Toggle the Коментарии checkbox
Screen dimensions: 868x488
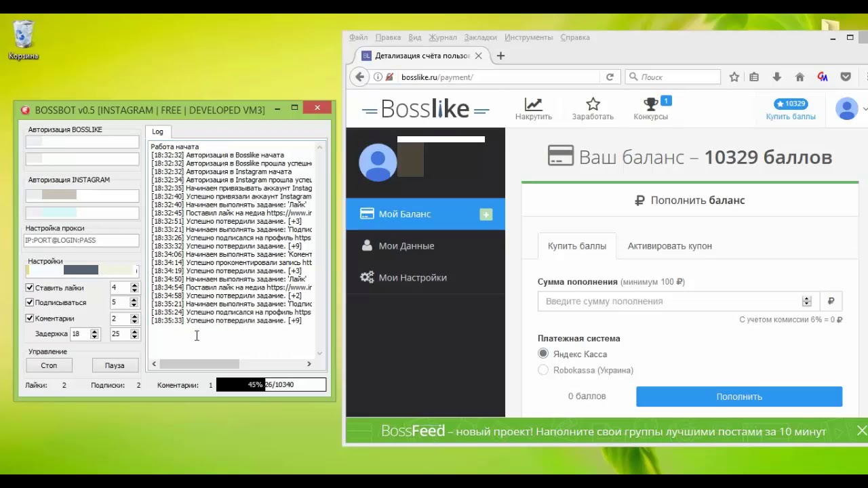pyautogui.click(x=30, y=318)
